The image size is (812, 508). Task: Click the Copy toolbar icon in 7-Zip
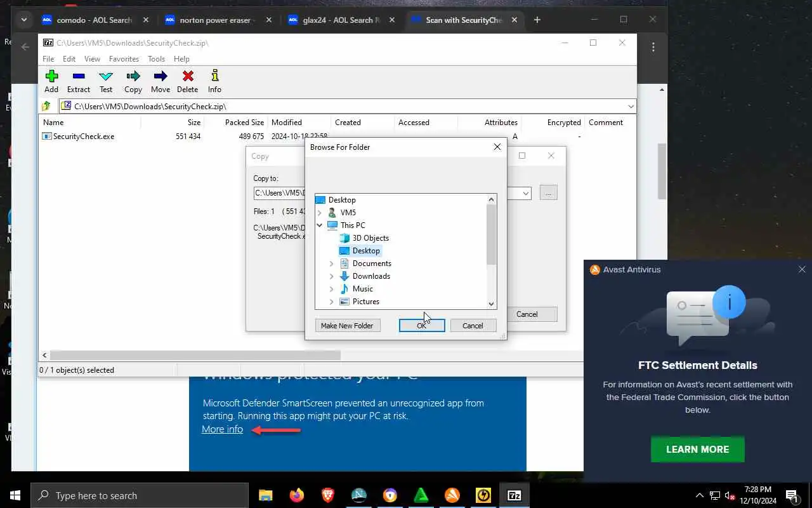(133, 81)
